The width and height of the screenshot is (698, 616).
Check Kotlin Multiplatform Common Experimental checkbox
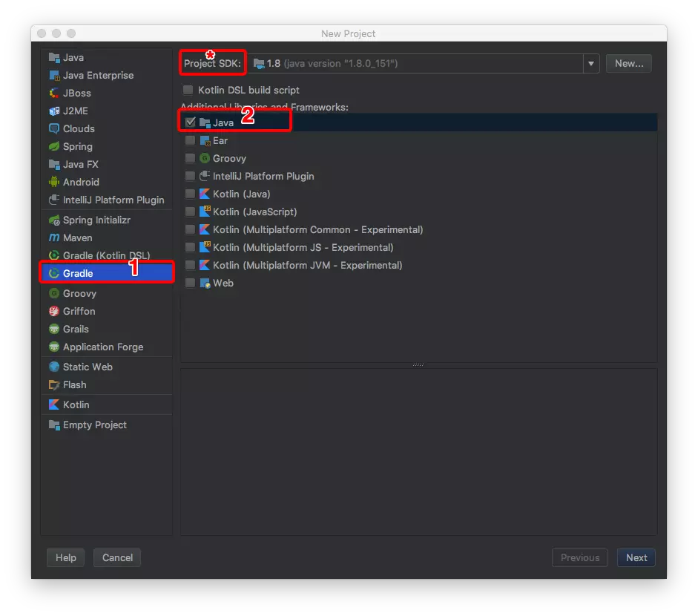pyautogui.click(x=191, y=230)
